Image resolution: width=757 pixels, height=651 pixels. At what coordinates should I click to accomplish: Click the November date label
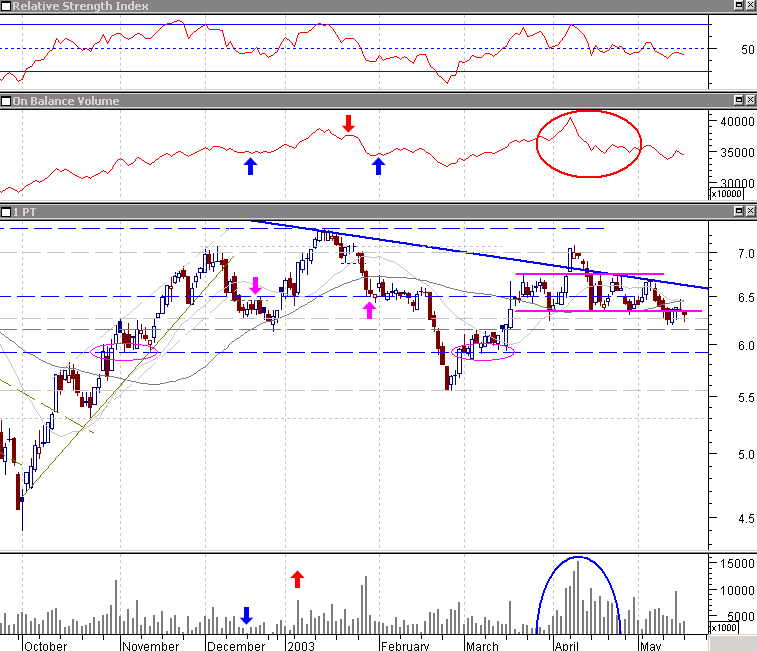150,646
